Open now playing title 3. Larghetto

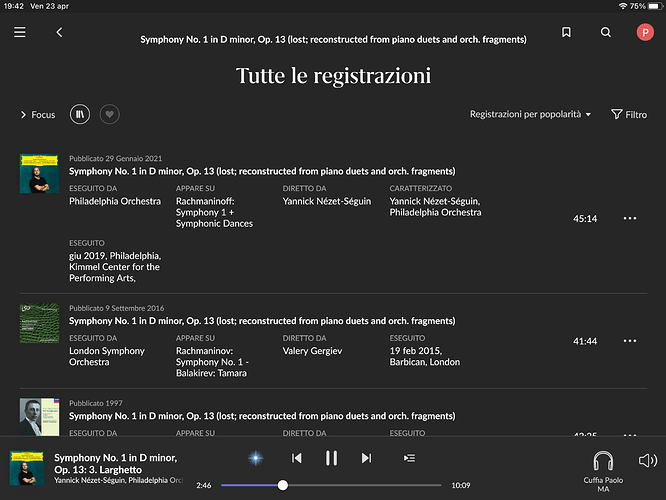tap(116, 464)
